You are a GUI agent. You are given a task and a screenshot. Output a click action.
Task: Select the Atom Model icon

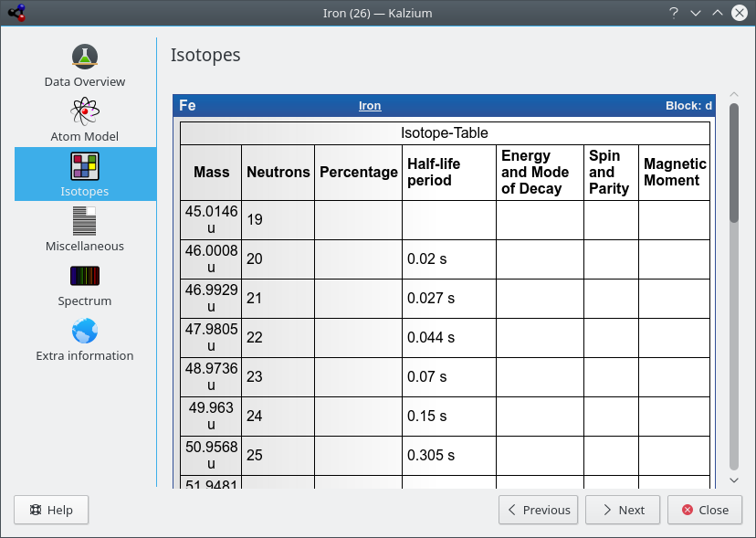tap(85, 111)
